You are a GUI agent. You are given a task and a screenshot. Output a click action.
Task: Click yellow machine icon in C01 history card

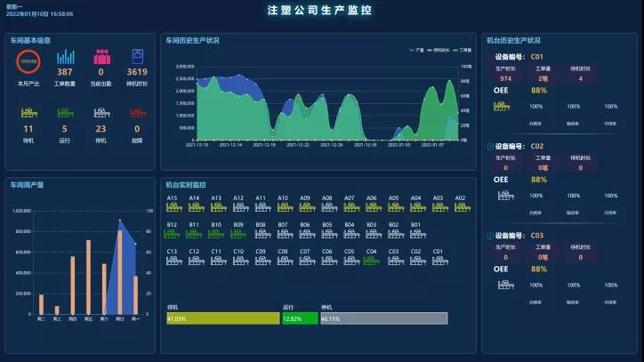pyautogui.click(x=502, y=107)
